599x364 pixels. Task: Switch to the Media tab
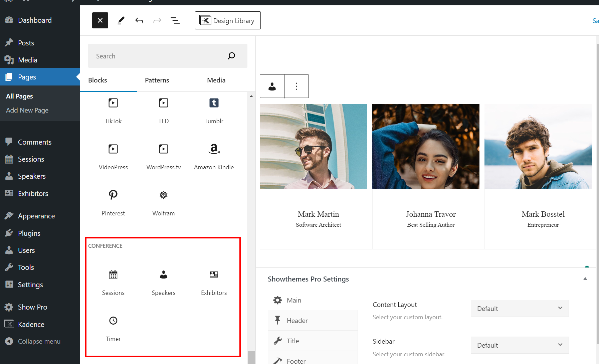point(216,80)
